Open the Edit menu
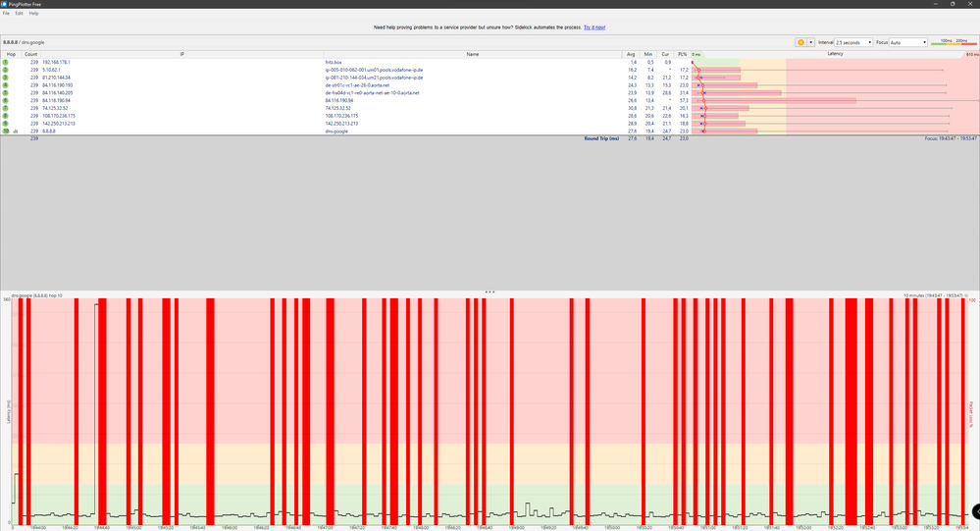This screenshot has height=531, width=980. [20, 13]
